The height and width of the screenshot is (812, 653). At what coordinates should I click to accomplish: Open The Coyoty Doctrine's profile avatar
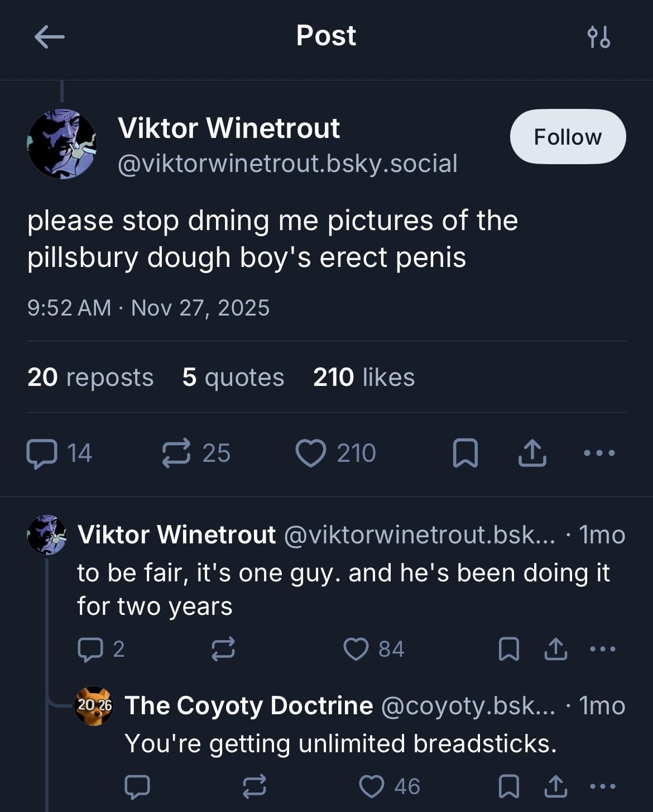94,706
